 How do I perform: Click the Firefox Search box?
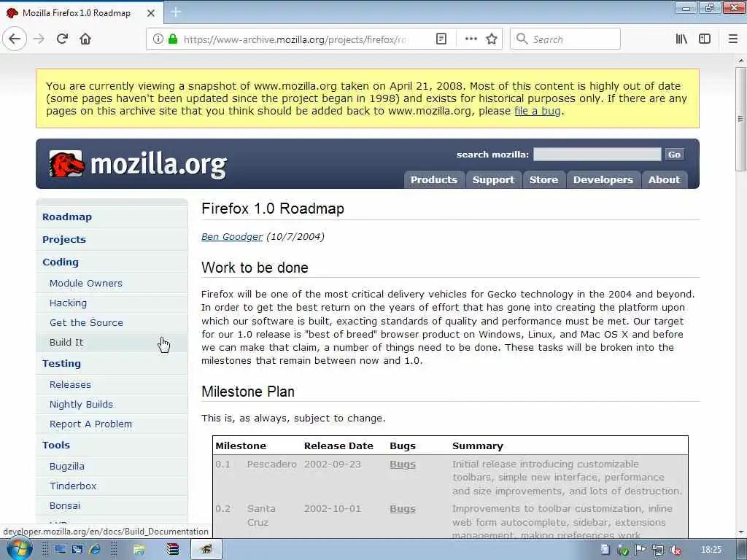click(565, 39)
